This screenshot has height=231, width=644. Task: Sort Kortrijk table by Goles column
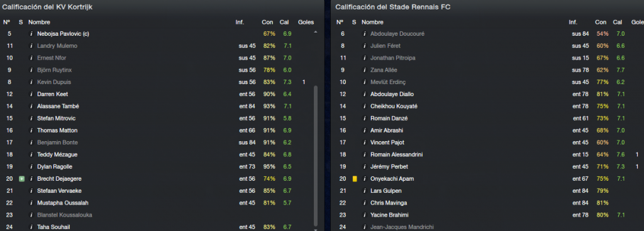[306, 22]
